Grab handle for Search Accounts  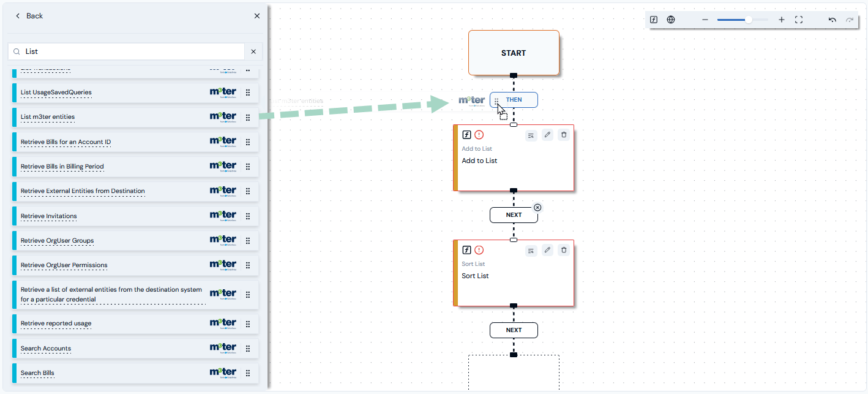248,349
